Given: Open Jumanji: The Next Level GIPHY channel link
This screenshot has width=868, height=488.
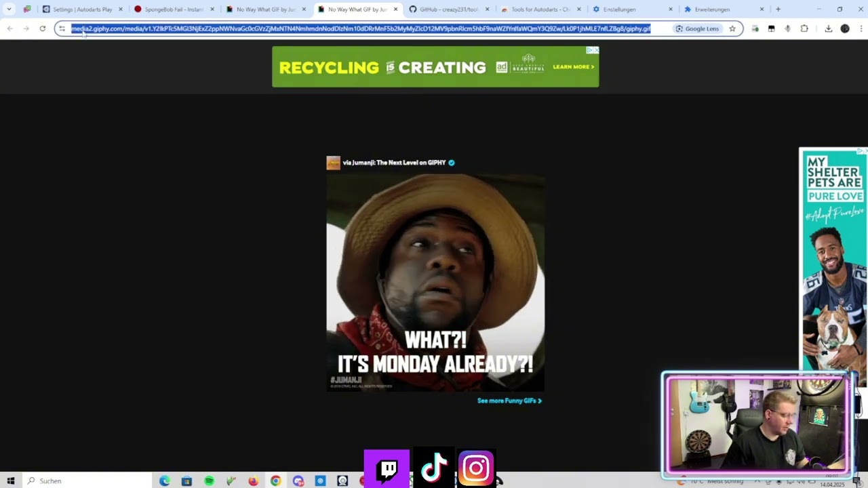Looking at the screenshot, I should [394, 163].
